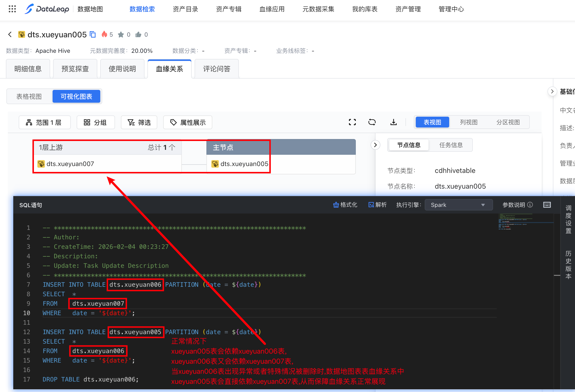The height and width of the screenshot is (392, 575).
Task: Collapse the node info side panel chevron
Action: (x=375, y=145)
